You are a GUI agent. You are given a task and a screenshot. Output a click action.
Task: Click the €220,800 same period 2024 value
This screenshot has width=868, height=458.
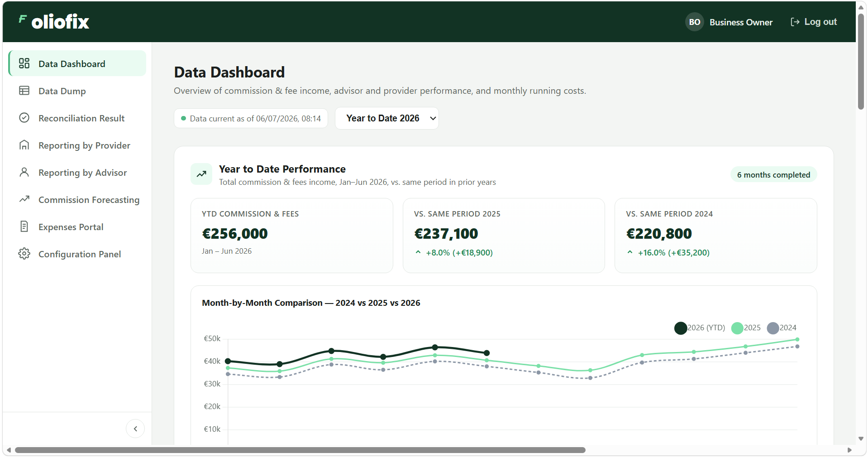pos(659,233)
